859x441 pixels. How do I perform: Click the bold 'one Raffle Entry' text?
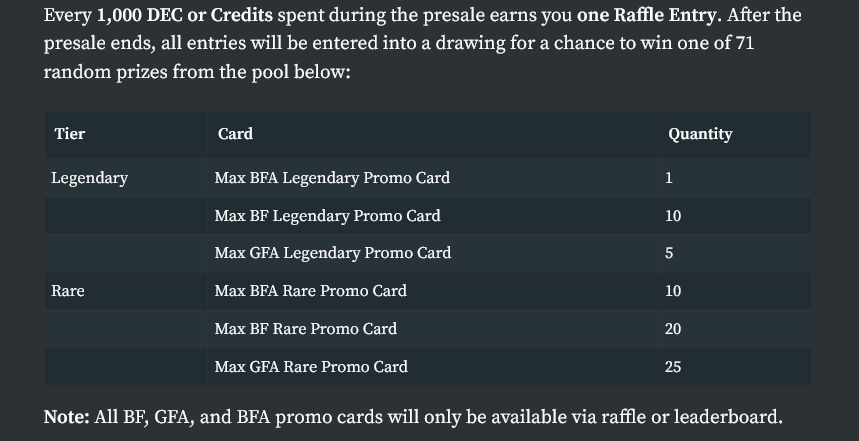coord(646,15)
